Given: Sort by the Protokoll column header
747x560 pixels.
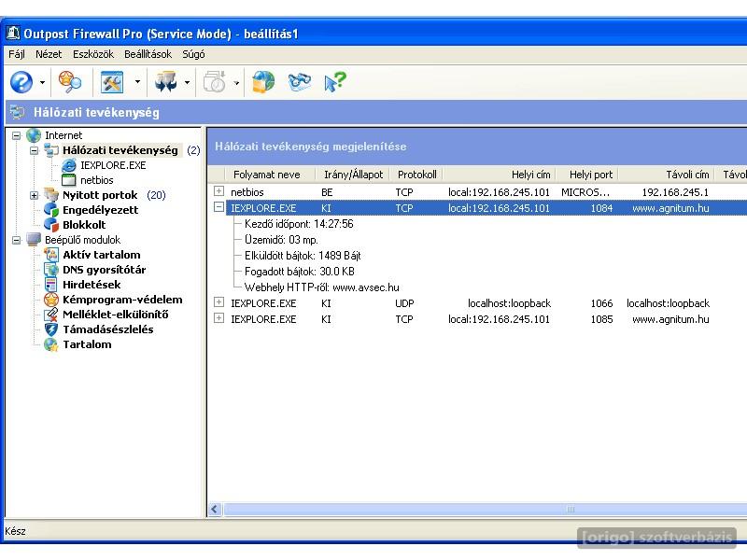Looking at the screenshot, I should [x=416, y=175].
